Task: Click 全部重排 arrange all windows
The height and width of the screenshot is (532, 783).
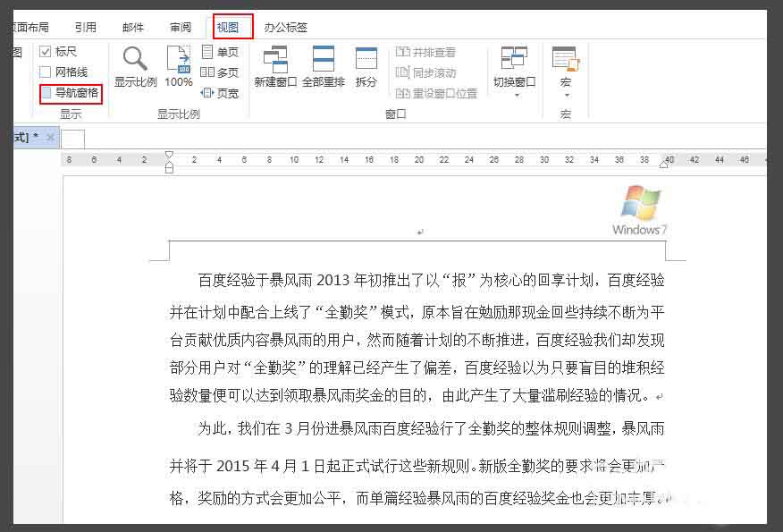Action: tap(323, 67)
